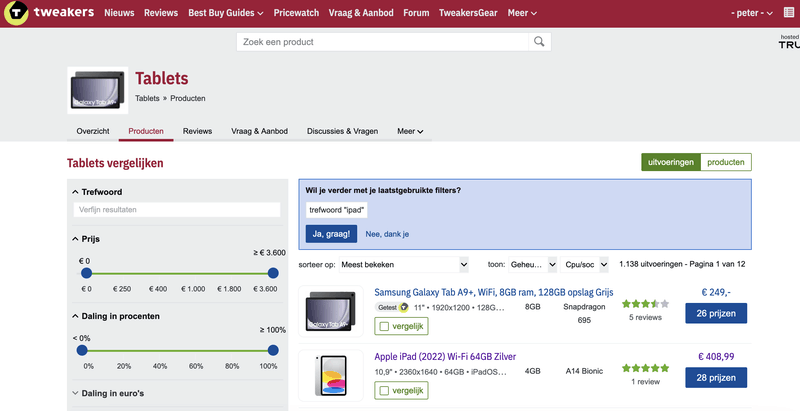Click the 1 review link
Image resolution: width=800 pixels, height=411 pixels.
tap(645, 381)
